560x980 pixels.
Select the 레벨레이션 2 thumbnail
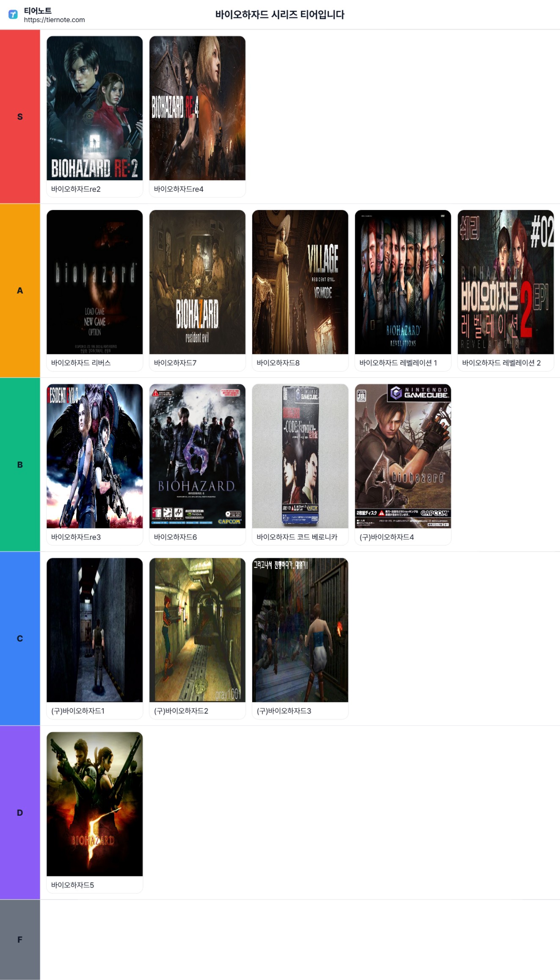click(505, 282)
